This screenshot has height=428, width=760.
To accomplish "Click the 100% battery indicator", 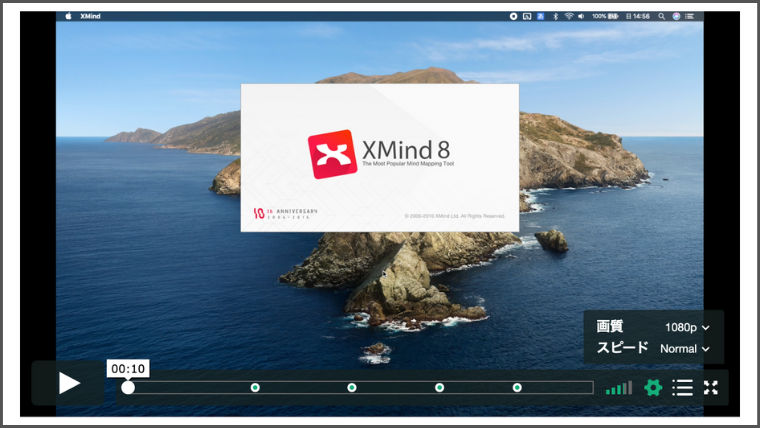I will 605,16.
